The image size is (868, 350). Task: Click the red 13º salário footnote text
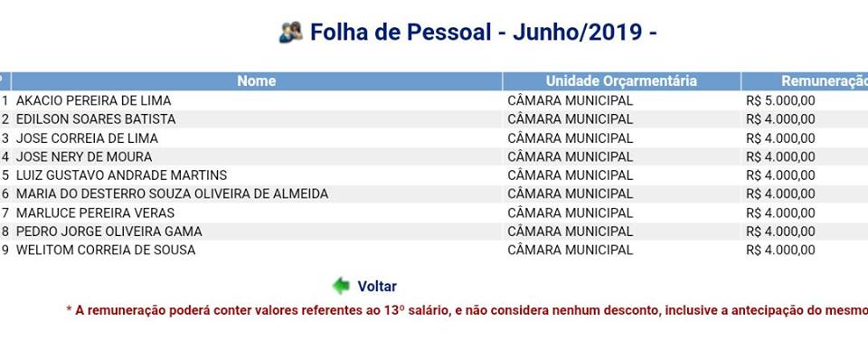467,310
